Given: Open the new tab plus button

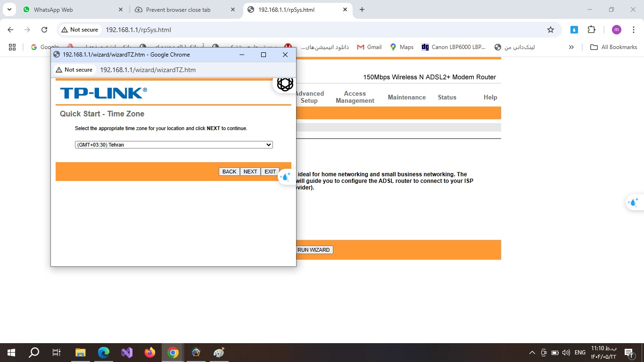Looking at the screenshot, I should pos(362,9).
